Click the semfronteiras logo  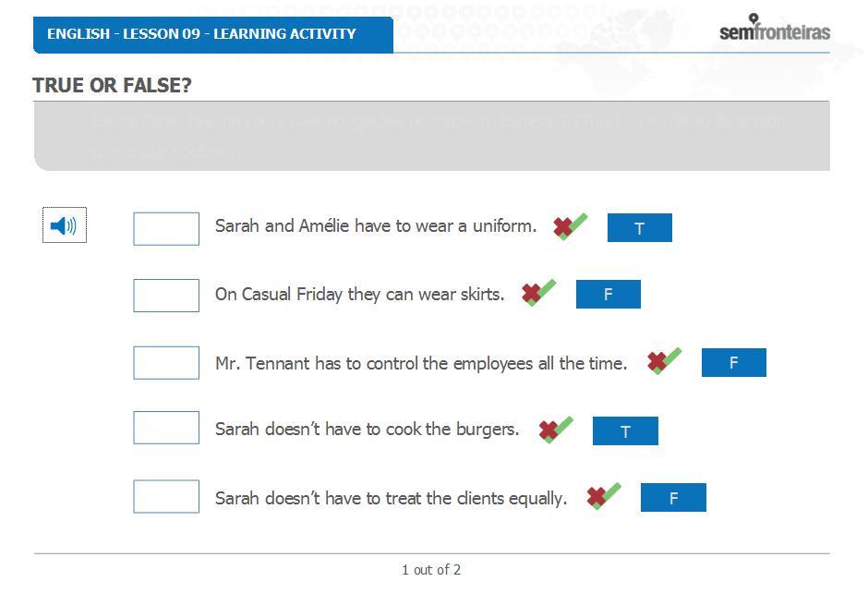[775, 28]
